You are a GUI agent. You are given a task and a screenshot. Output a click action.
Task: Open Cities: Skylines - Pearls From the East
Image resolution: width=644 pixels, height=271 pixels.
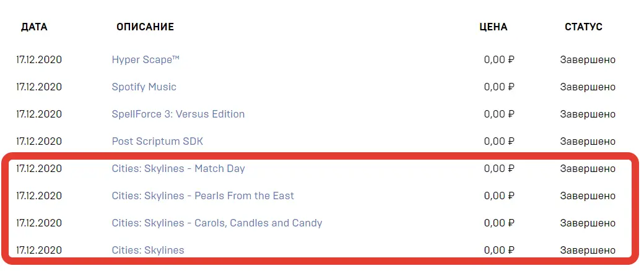tap(203, 196)
